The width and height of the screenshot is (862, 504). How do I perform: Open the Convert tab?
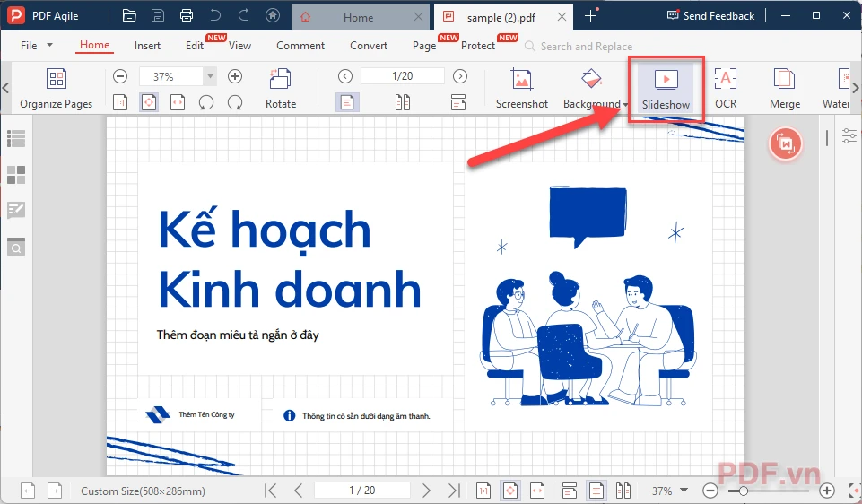point(369,46)
